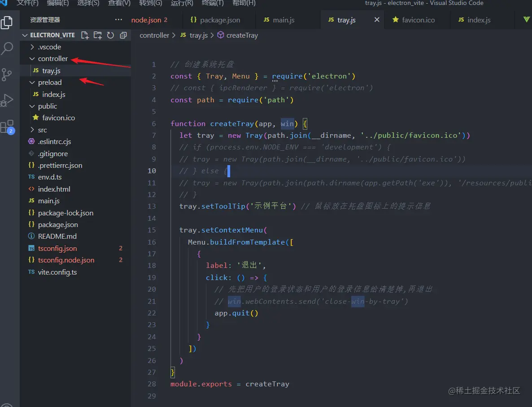Open the Extensions view with badge
Image resolution: width=532 pixels, height=407 pixels.
pyautogui.click(x=8, y=127)
